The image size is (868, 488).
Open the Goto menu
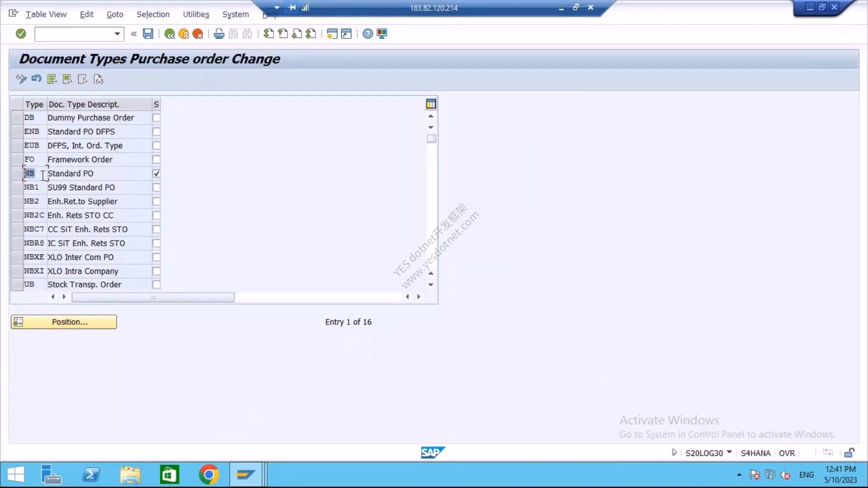click(x=115, y=14)
